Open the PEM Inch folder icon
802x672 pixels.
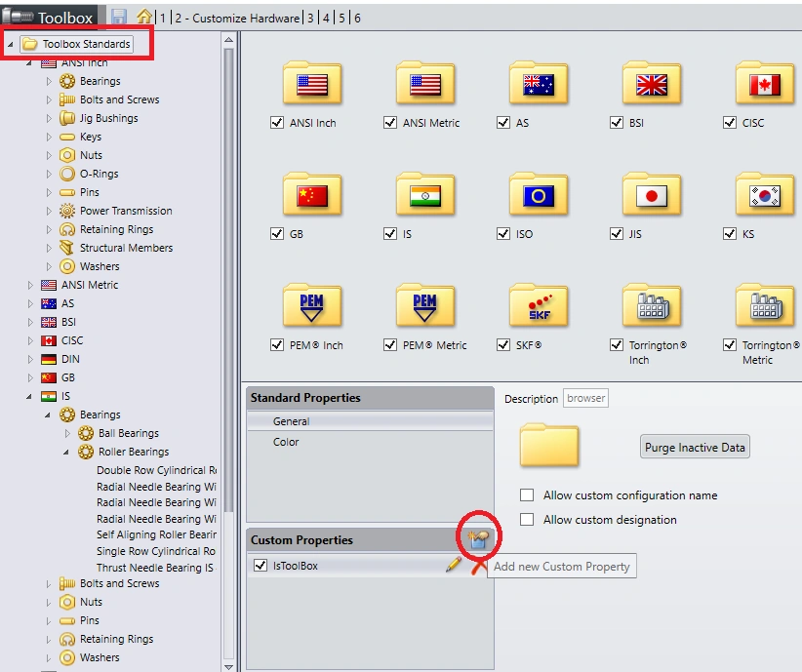312,306
